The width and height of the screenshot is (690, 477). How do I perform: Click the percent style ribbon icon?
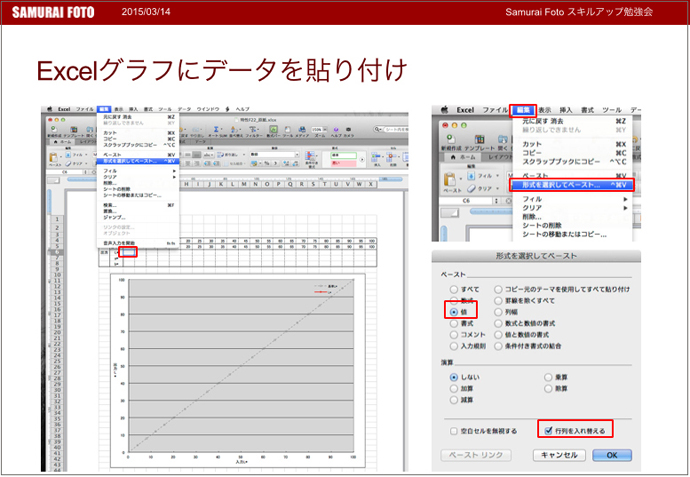[x=267, y=163]
